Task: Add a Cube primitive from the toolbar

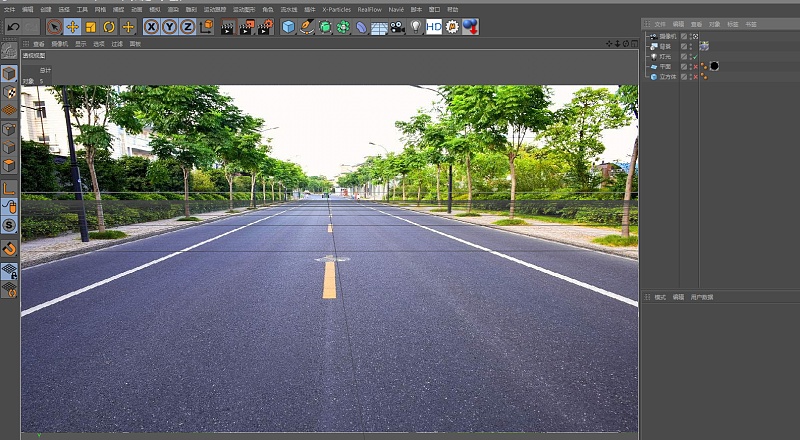Action: pos(288,27)
